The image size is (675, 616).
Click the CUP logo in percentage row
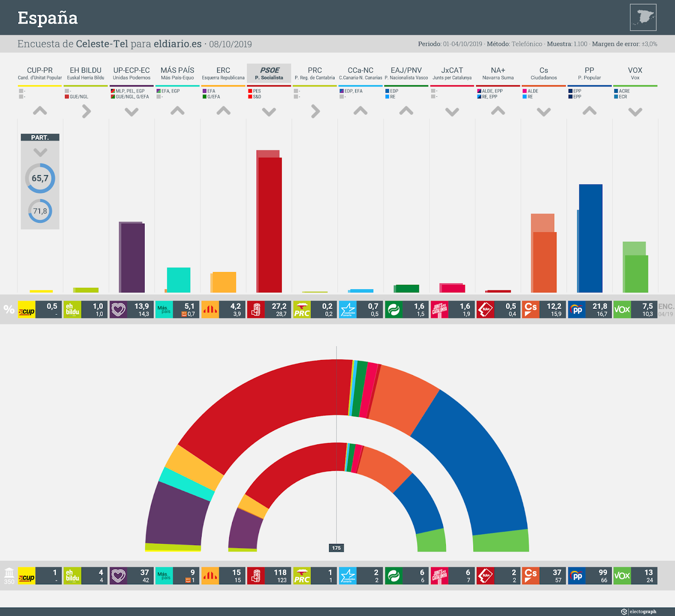point(27,310)
